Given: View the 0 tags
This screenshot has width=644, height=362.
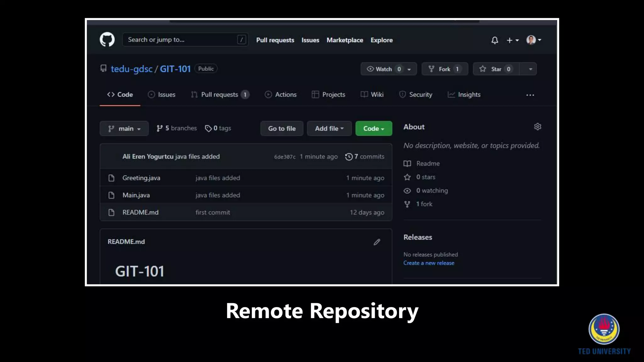Looking at the screenshot, I should click(x=218, y=128).
